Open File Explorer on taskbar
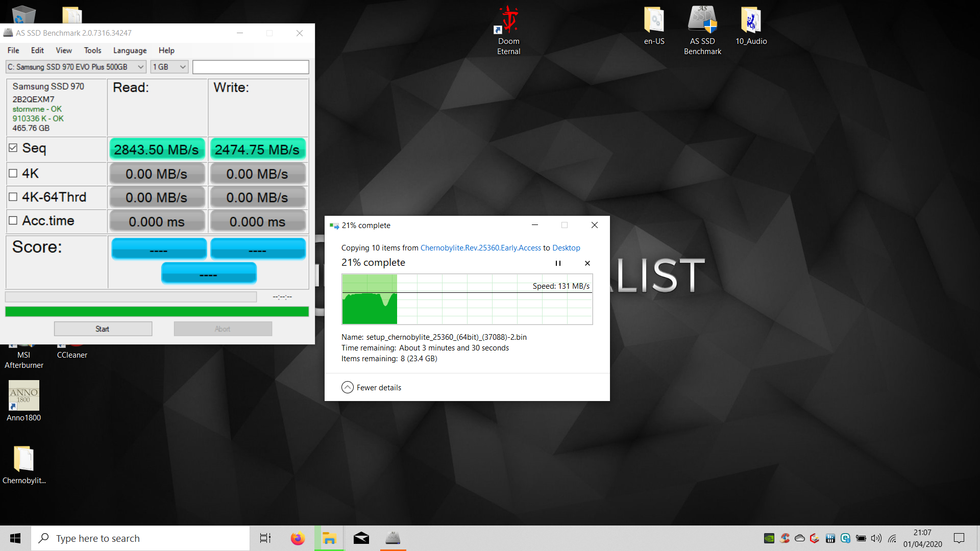 pyautogui.click(x=329, y=538)
